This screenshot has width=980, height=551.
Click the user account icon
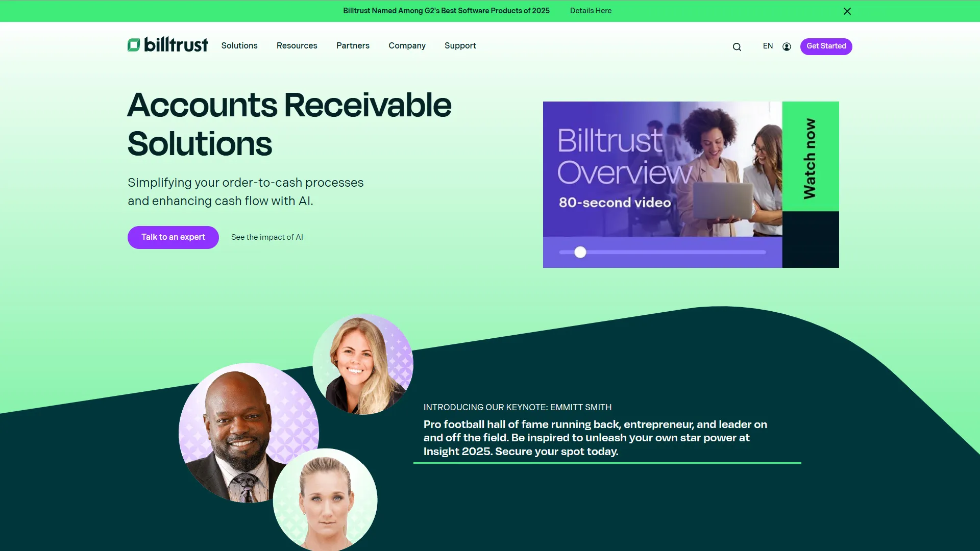787,47
